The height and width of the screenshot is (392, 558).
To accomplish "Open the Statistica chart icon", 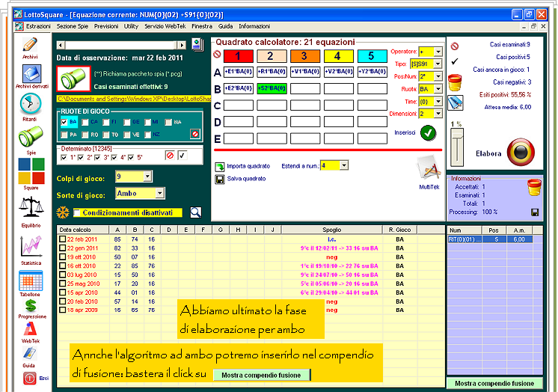I will [31, 246].
